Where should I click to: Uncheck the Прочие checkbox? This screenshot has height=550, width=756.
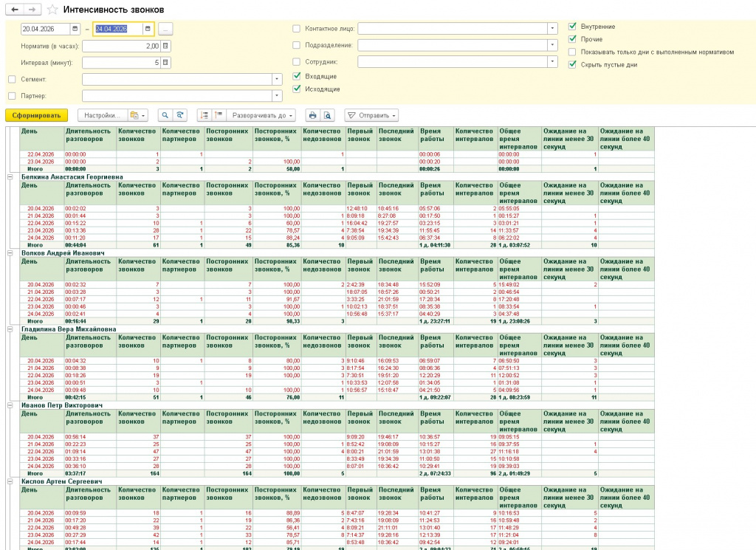click(572, 39)
